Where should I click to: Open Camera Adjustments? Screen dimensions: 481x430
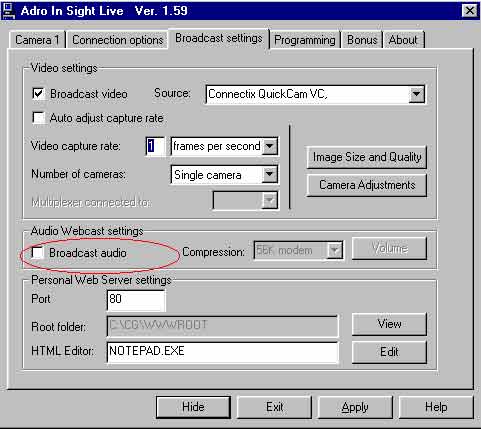tap(367, 185)
